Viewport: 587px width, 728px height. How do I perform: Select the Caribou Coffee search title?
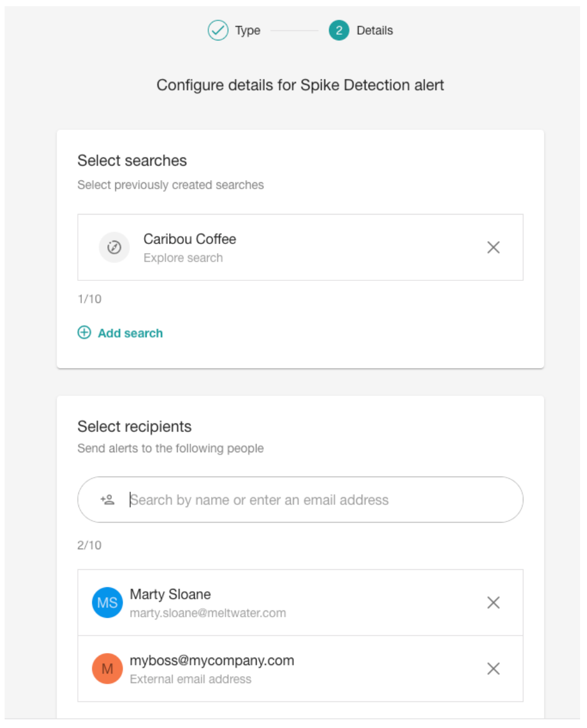point(190,239)
